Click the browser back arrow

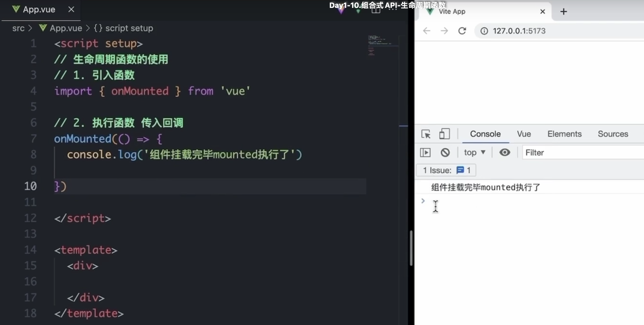click(426, 31)
